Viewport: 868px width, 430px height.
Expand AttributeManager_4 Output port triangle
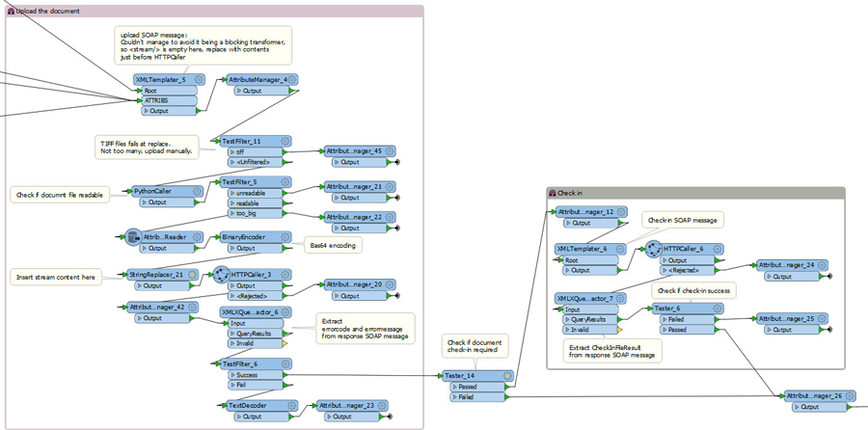(x=238, y=91)
